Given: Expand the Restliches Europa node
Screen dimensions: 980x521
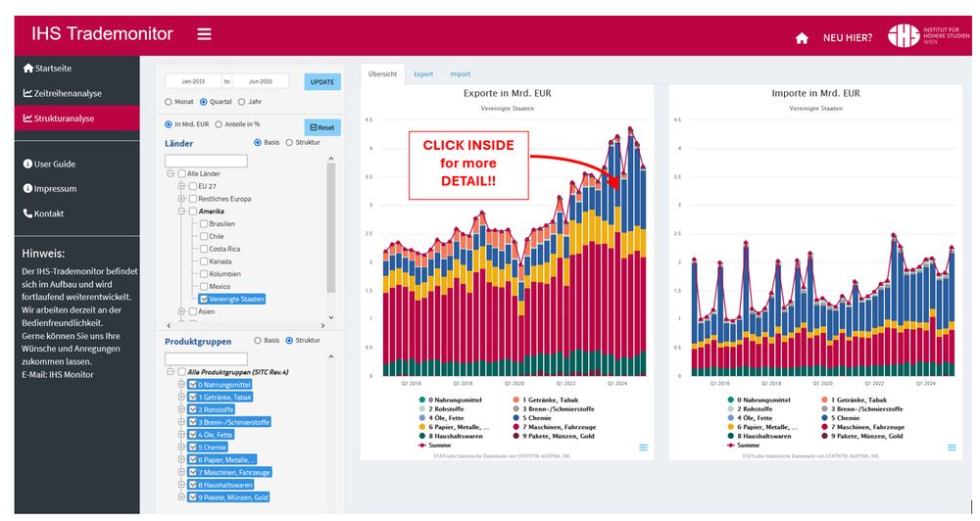Looking at the screenshot, I should tap(181, 199).
